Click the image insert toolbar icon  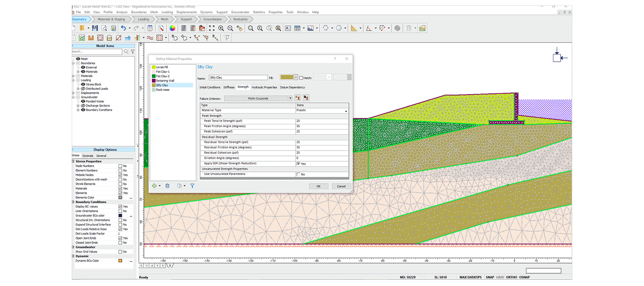tap(310, 28)
